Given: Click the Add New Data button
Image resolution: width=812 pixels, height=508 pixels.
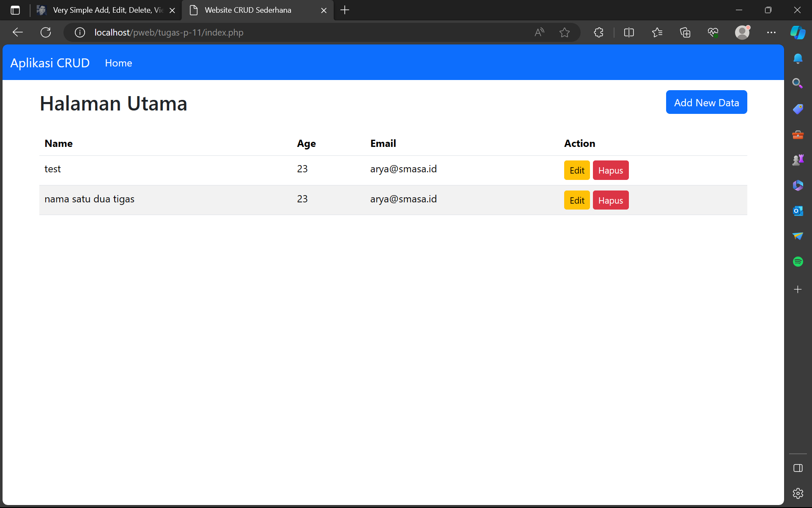Looking at the screenshot, I should (x=706, y=102).
